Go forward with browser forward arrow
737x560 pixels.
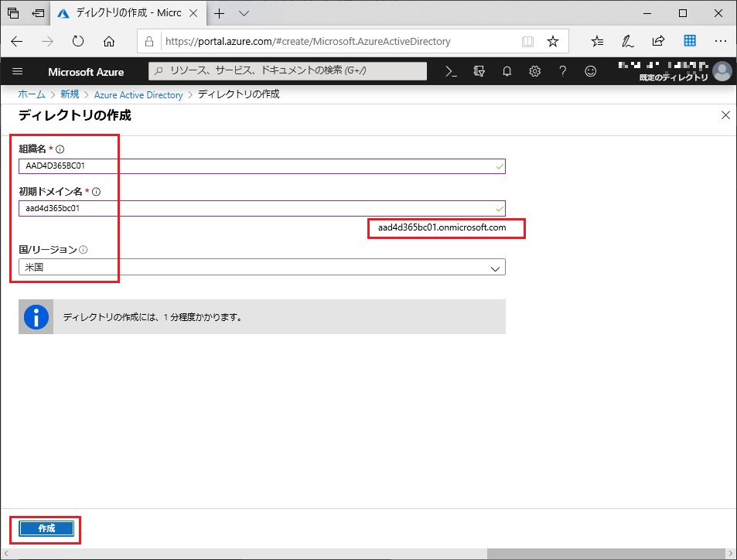coord(47,41)
